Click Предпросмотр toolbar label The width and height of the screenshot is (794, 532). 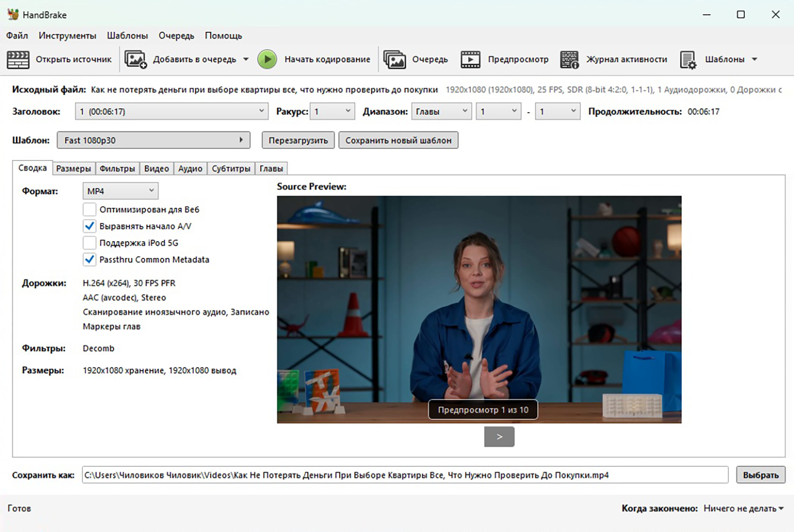tap(518, 60)
